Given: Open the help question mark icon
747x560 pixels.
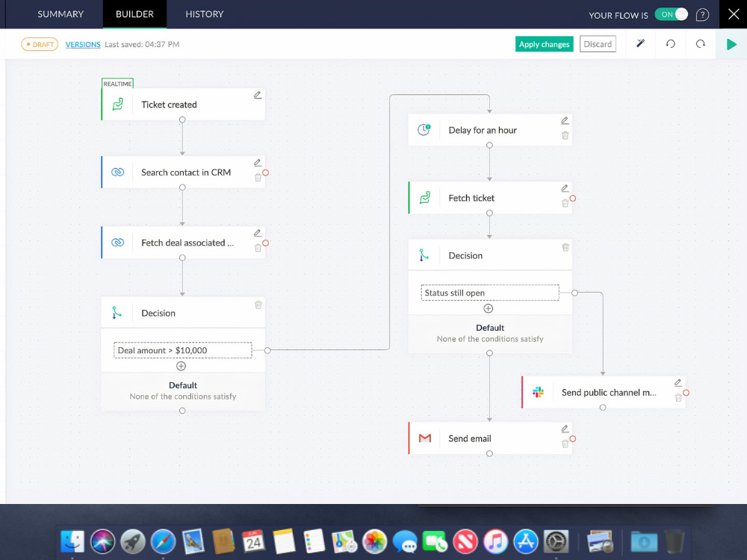Looking at the screenshot, I should click(x=702, y=15).
